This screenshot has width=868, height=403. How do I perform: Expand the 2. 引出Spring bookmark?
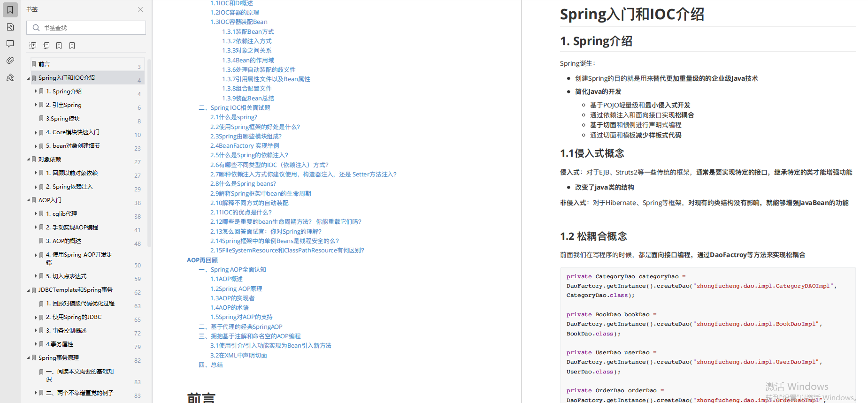coord(36,105)
